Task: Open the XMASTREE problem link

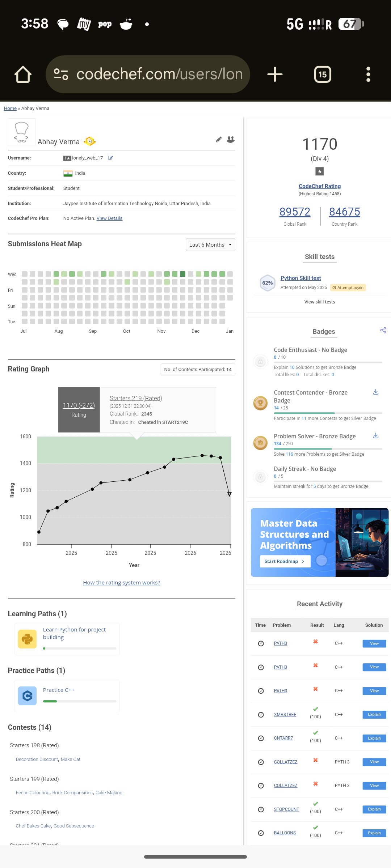Action: (x=285, y=715)
